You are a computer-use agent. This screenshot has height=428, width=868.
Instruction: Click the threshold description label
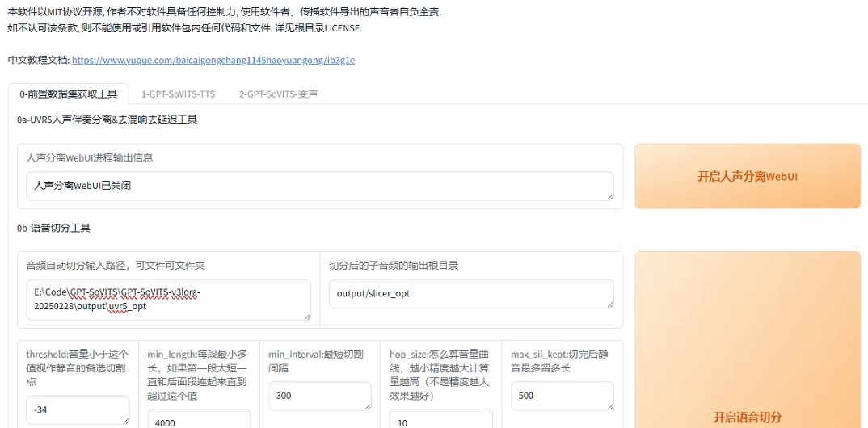pos(77,368)
